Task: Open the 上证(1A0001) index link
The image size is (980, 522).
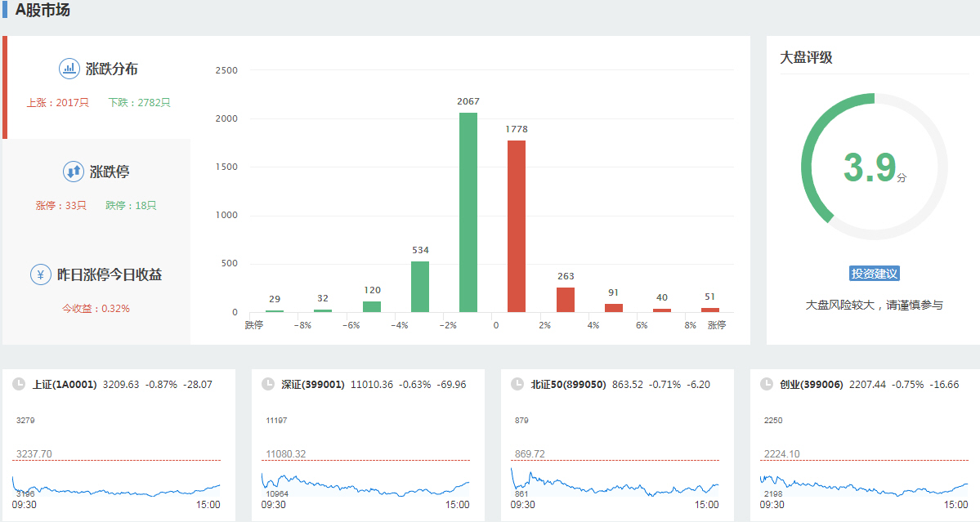Action: (x=65, y=384)
